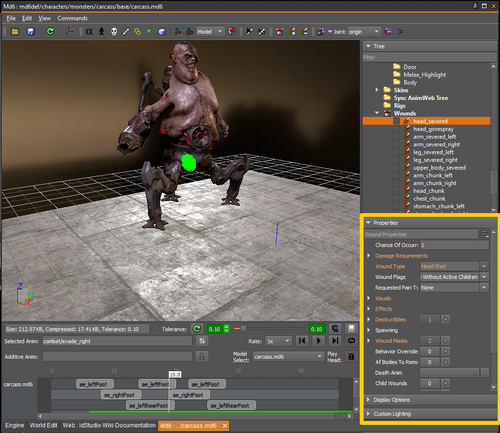Click the yellow chain link icon
Image resolution: width=500 pixels, height=433 pixels.
137,32
